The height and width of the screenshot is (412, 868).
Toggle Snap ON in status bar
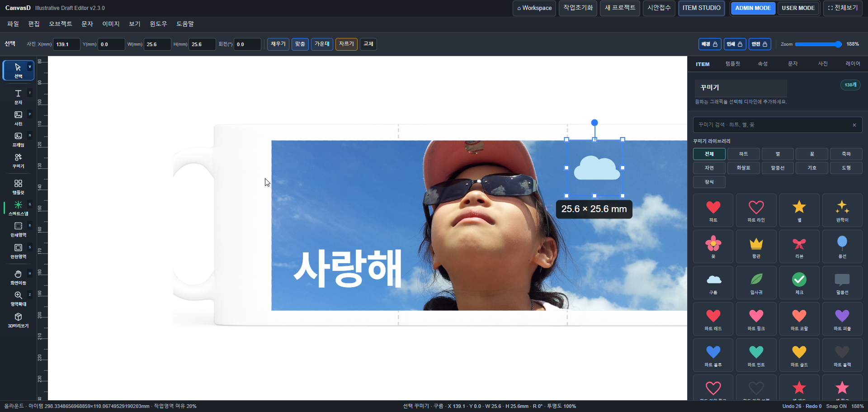836,406
